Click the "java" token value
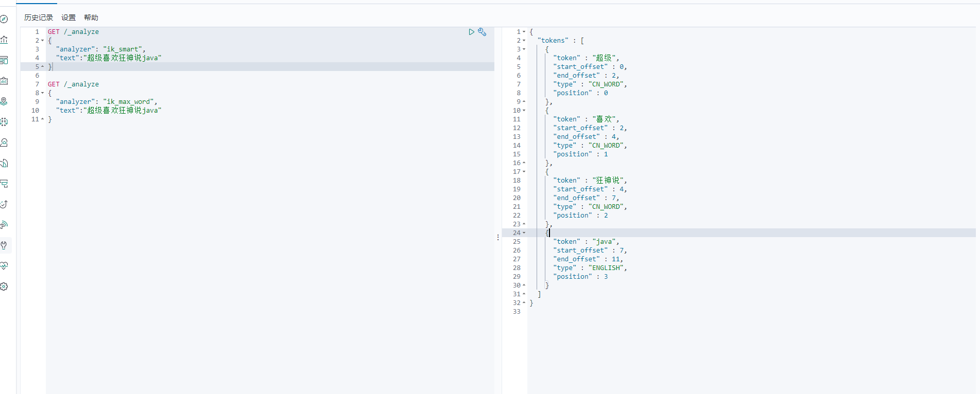980x394 pixels. [604, 242]
